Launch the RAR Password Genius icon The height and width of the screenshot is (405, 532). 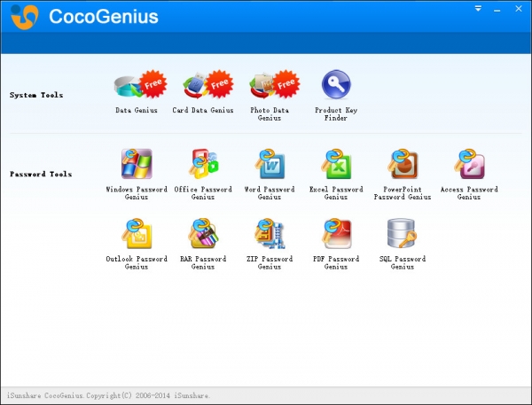point(203,234)
